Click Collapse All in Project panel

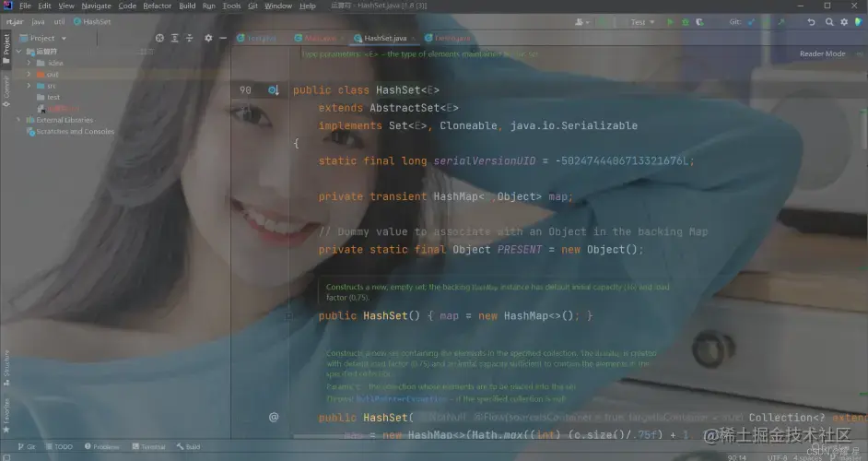(189, 38)
